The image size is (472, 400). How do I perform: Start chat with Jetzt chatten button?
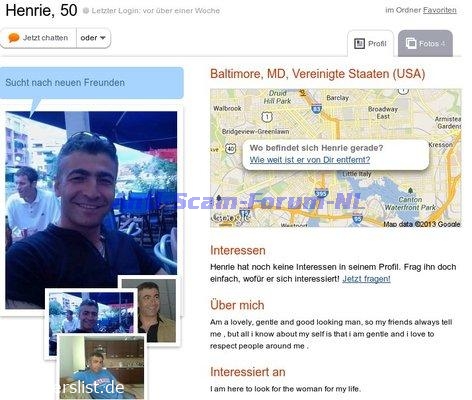38,38
